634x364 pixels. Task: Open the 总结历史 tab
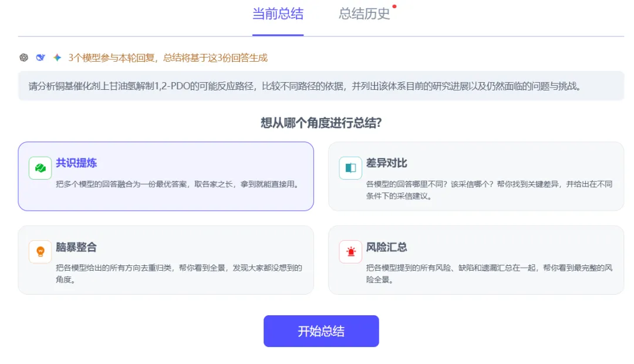pyautogui.click(x=365, y=14)
